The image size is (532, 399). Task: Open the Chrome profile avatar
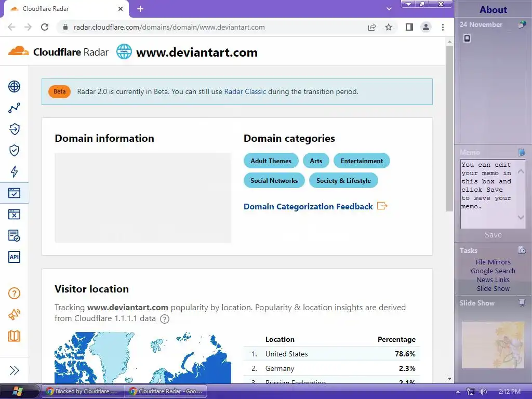[x=426, y=27]
